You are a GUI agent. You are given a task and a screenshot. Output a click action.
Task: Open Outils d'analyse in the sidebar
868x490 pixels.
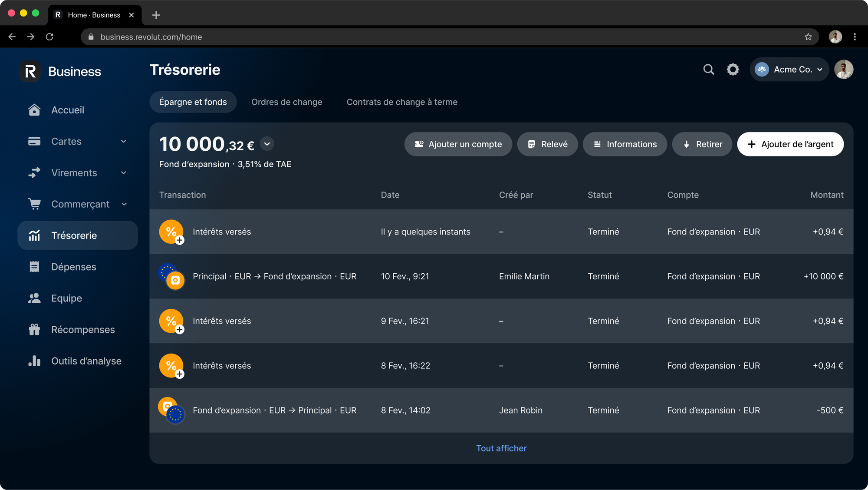[86, 361]
